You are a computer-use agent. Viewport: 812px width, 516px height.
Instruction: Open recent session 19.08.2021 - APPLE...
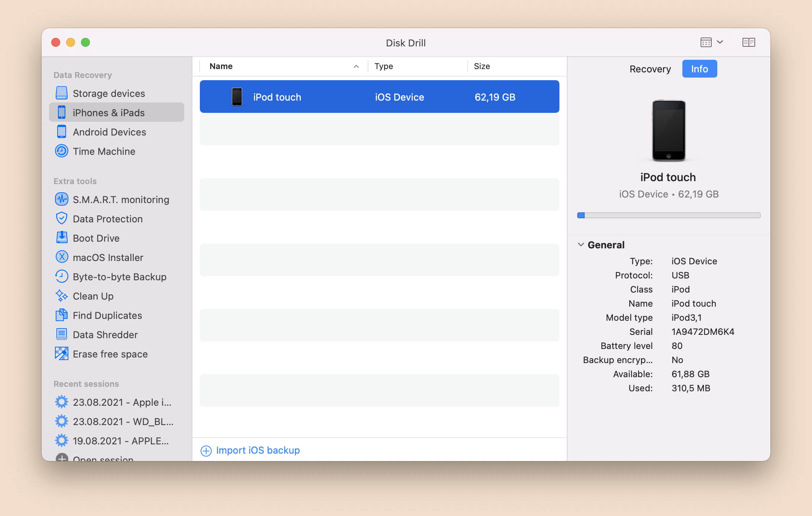[x=117, y=441]
